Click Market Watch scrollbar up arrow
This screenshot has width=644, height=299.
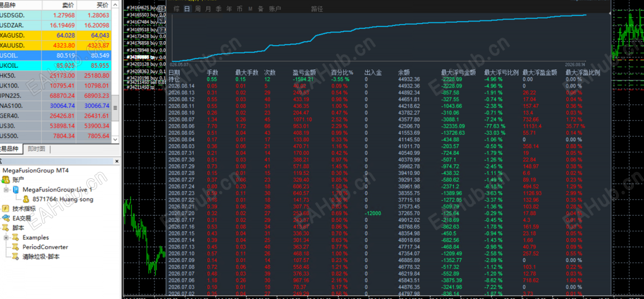click(x=116, y=4)
